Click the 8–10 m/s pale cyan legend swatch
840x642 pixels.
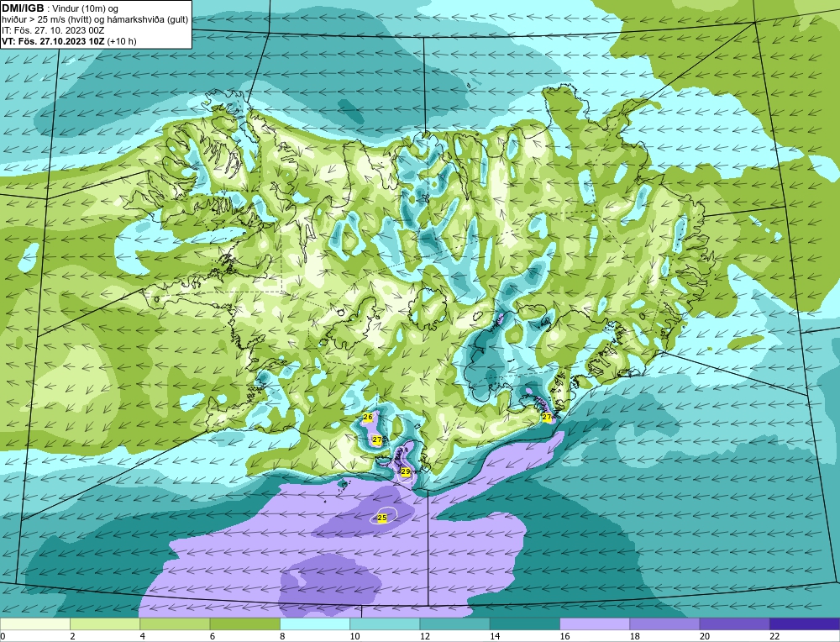coord(315,624)
